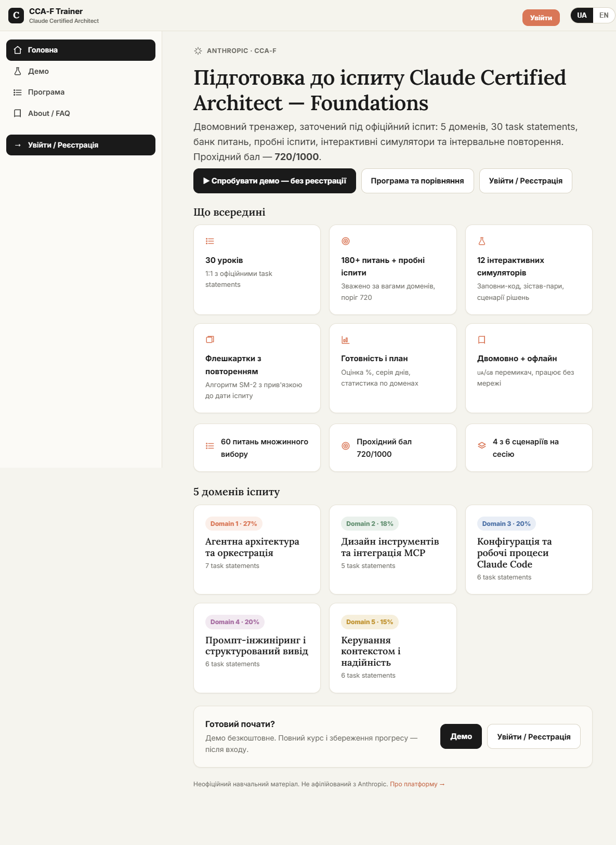The image size is (616, 845).
Task: Click the flask icon beside Демо
Action: pos(18,71)
